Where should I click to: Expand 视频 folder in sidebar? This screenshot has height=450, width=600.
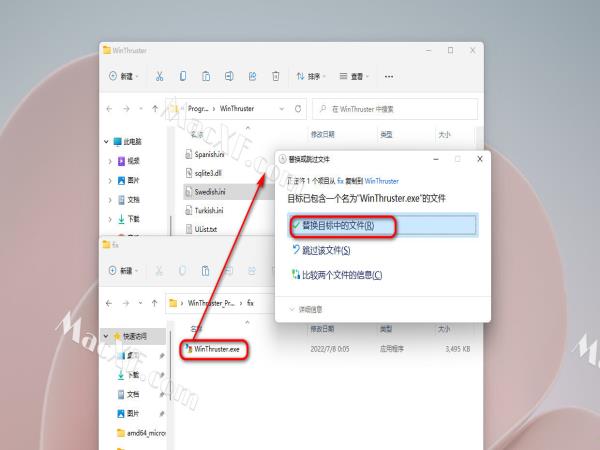[x=110, y=161]
